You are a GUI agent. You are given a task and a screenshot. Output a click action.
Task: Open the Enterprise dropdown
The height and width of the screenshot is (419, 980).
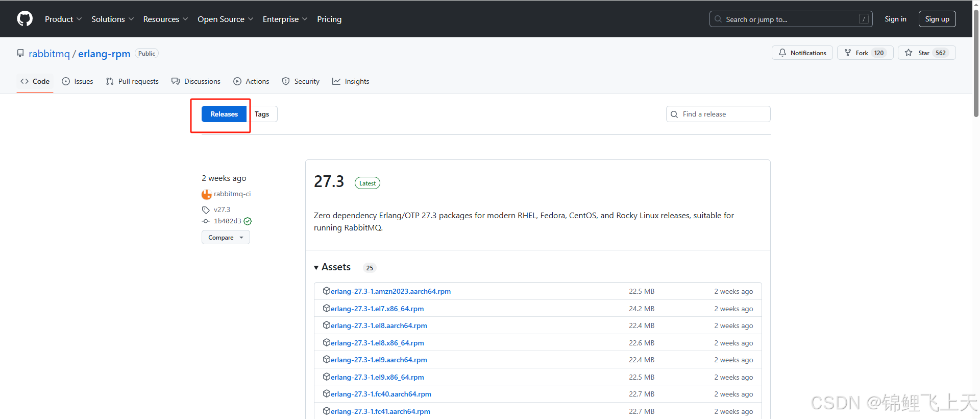pos(285,19)
